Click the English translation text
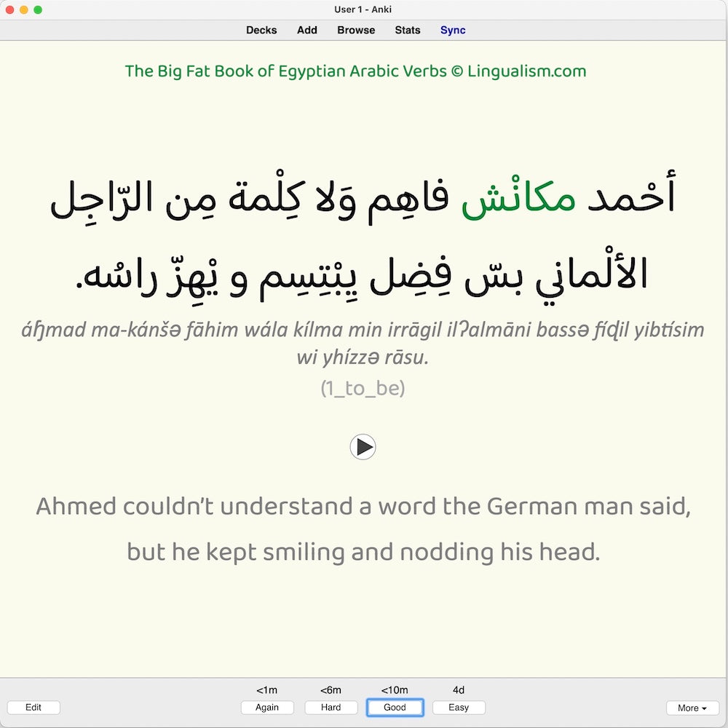 click(x=363, y=528)
